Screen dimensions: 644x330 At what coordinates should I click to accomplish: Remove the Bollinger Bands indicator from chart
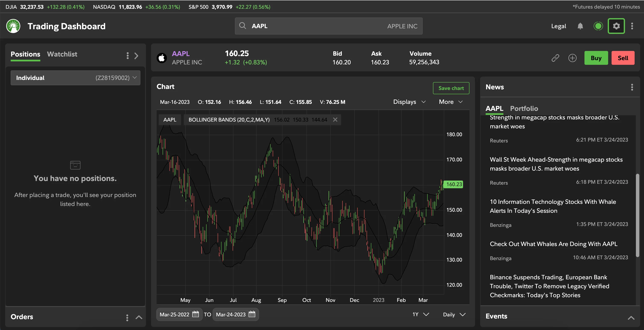click(x=335, y=120)
